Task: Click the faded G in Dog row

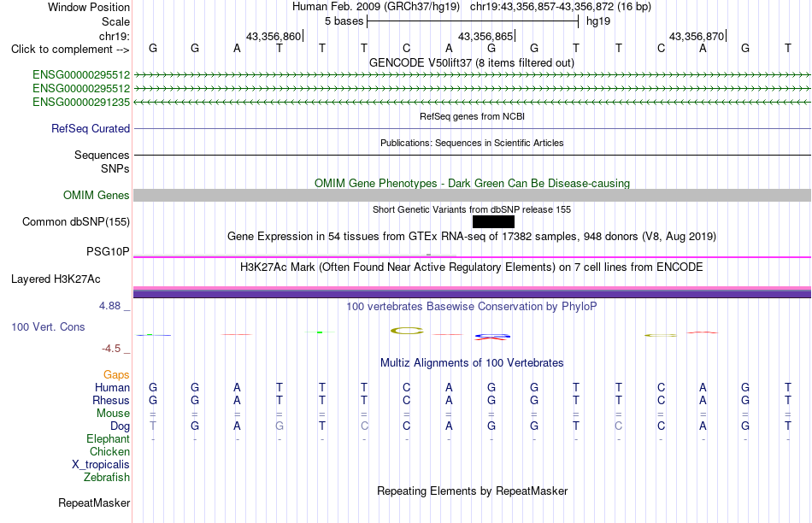Action: click(x=279, y=426)
